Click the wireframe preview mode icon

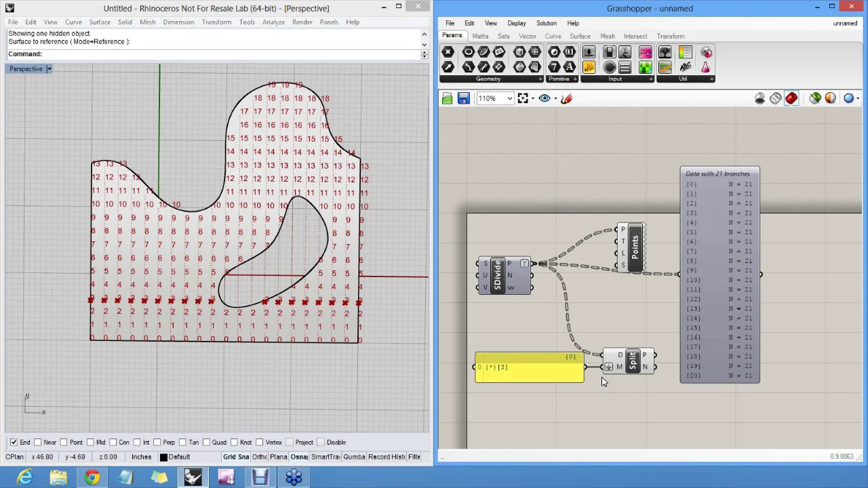click(775, 99)
